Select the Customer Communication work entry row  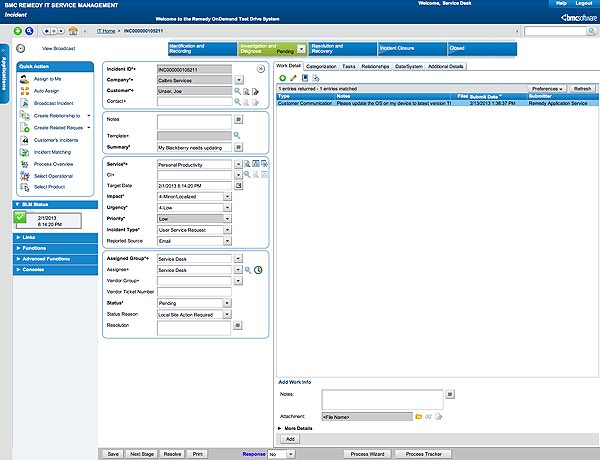tap(437, 103)
